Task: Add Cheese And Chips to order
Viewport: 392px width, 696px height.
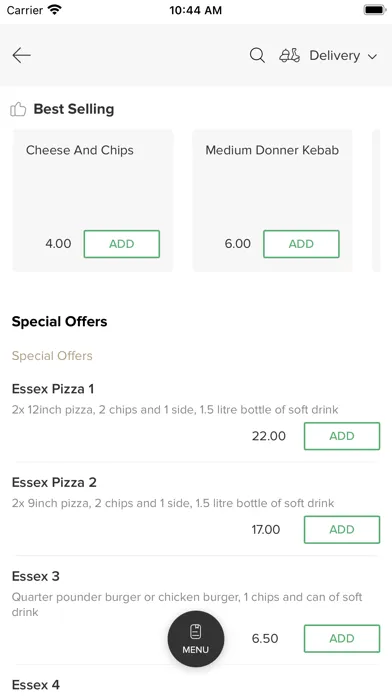Action: click(x=122, y=244)
